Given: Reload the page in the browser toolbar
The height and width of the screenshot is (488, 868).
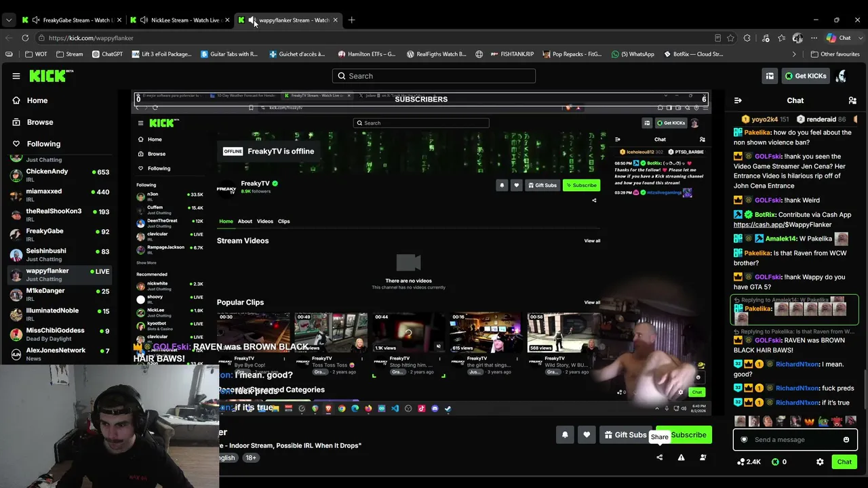Looking at the screenshot, I should tap(25, 38).
